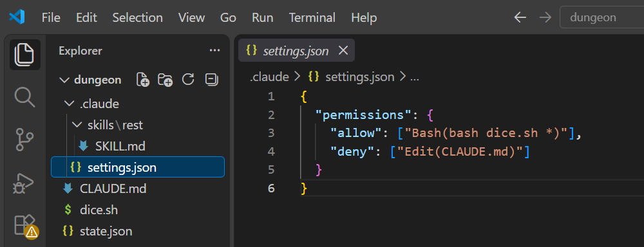Collapse the dungeon root folder
This screenshot has width=644, height=247.
click(x=64, y=80)
